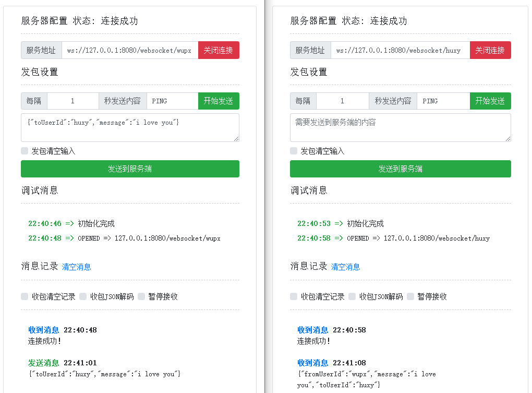
Task: Click 22:40:53 初始化完成 debug line
Action: pyautogui.click(x=340, y=224)
